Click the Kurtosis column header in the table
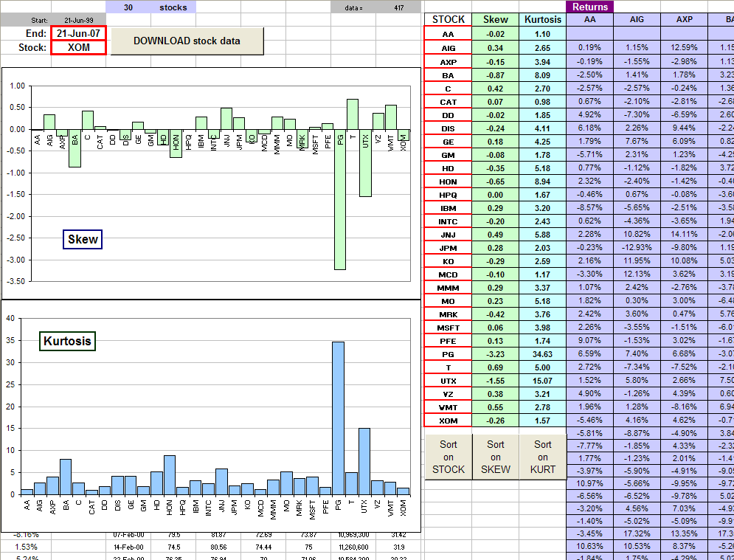734x560 pixels. pyautogui.click(x=542, y=19)
